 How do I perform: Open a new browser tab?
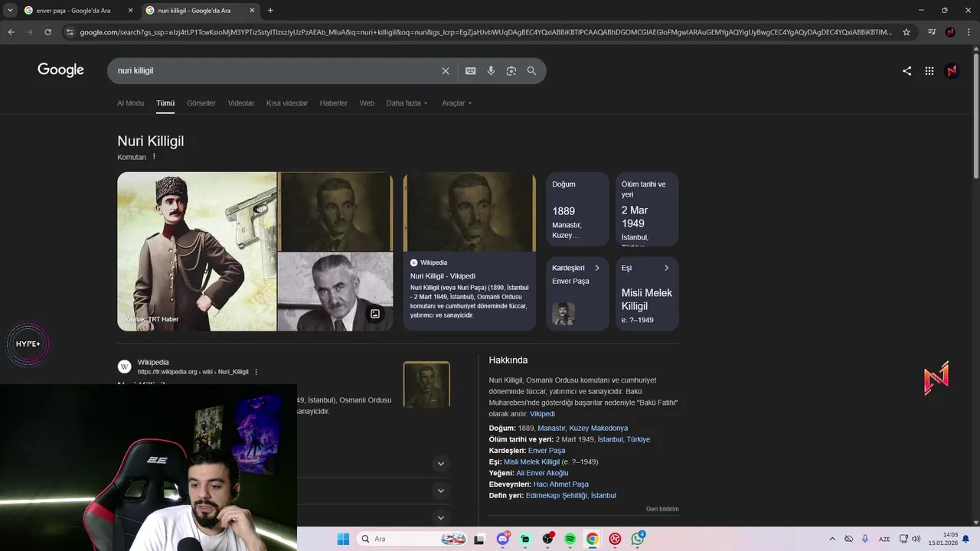click(270, 11)
